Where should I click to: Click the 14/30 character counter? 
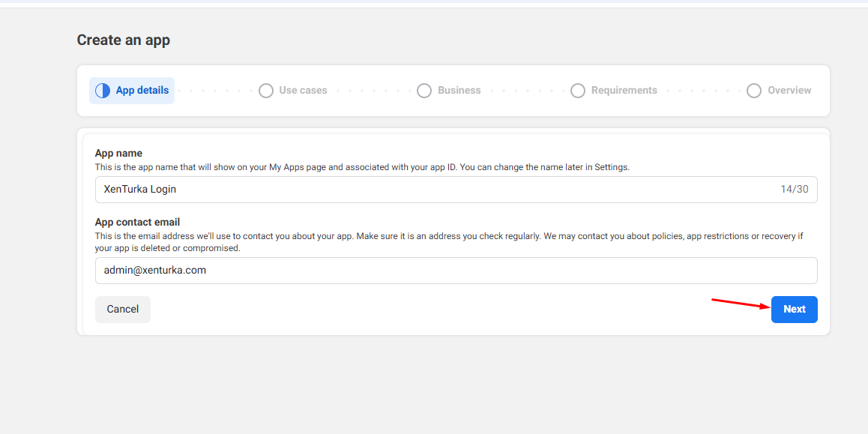[795, 190]
